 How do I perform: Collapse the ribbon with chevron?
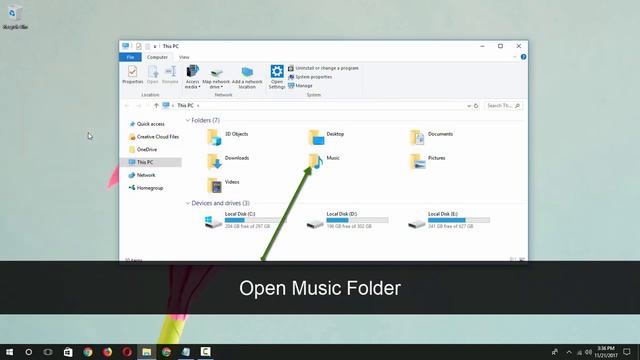click(515, 57)
